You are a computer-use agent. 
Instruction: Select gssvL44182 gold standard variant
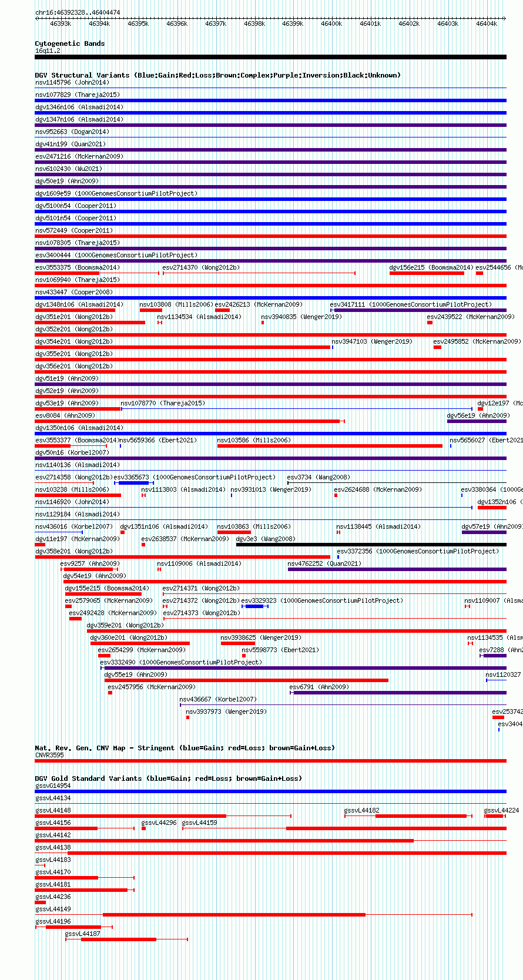click(x=362, y=810)
